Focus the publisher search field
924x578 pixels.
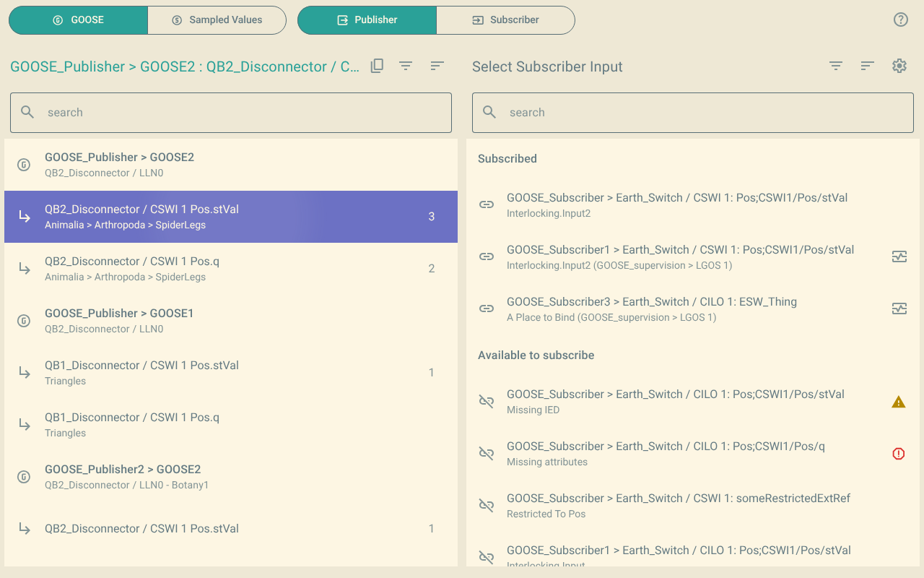tap(231, 113)
